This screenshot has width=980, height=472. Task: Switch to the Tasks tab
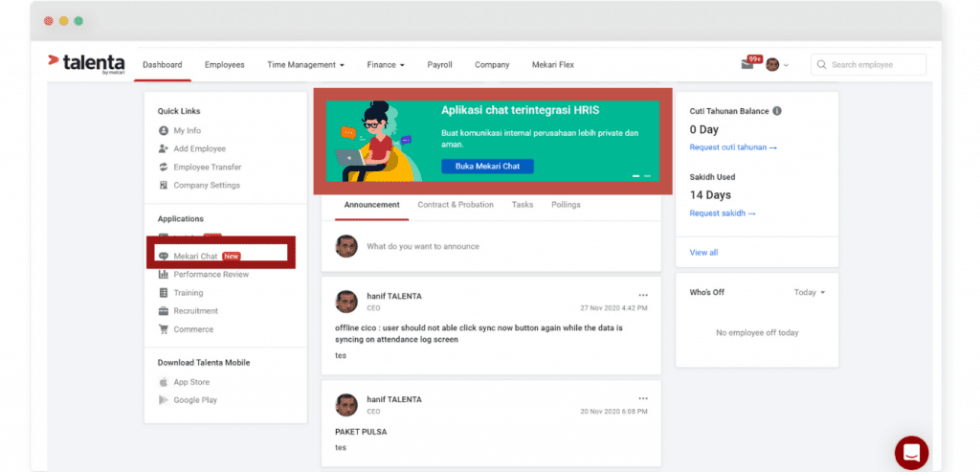pos(523,205)
